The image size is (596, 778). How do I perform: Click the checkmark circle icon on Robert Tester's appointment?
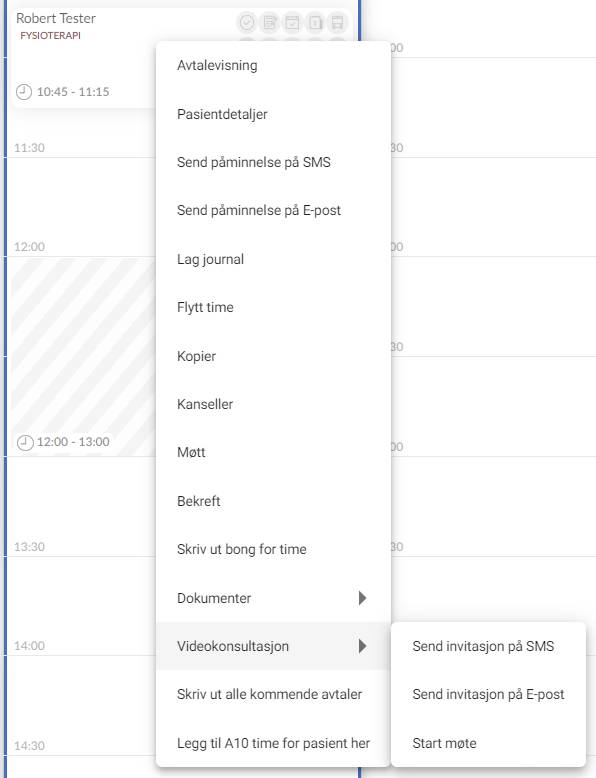tap(247, 22)
